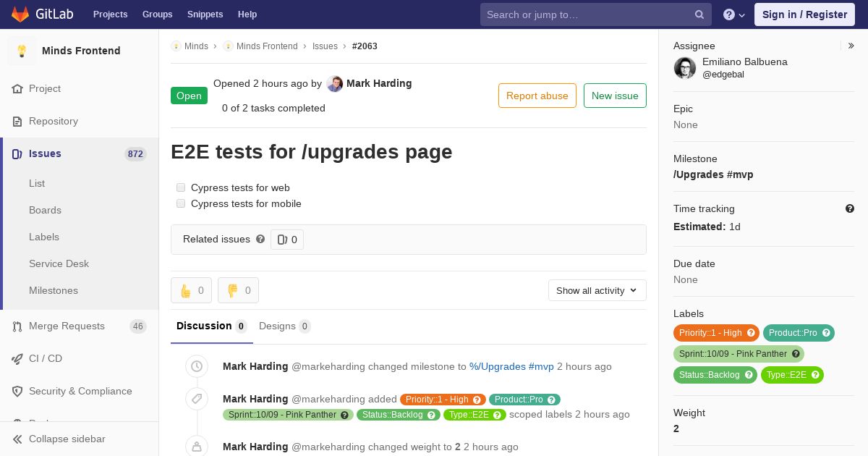Switch to the Designs tab
The height and width of the screenshot is (456, 868).
(285, 326)
